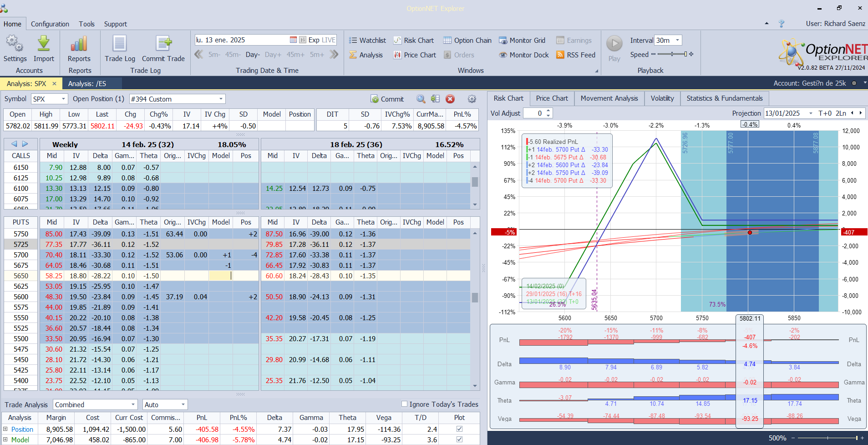Click the Commit button above the chain
This screenshot has height=445, width=868.
[x=387, y=99]
